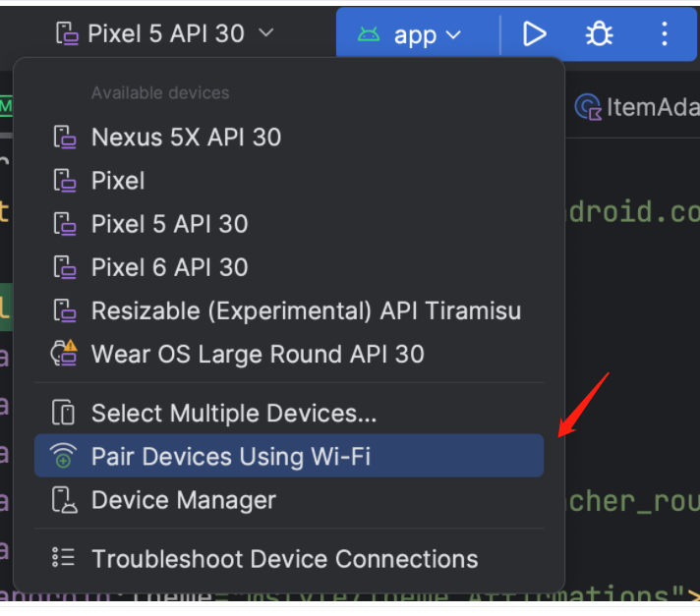The height and width of the screenshot is (616, 700).
Task: Click the Wear OS device warning icon
Action: [x=64, y=354]
